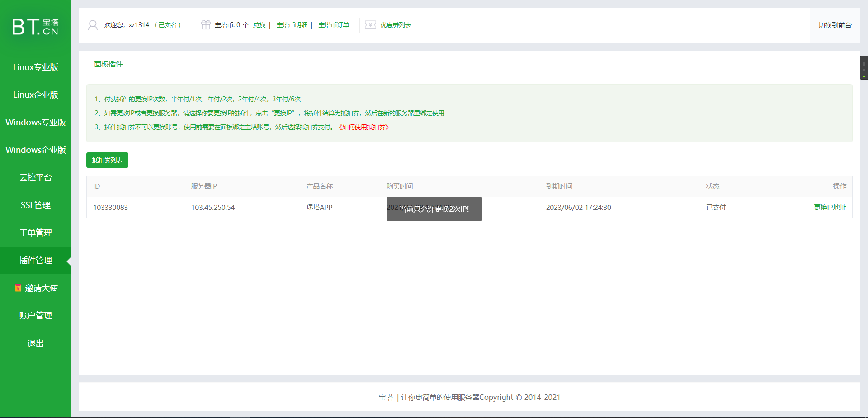Click the ID cell 103330083
This screenshot has width=868, height=418.
[x=110, y=207]
